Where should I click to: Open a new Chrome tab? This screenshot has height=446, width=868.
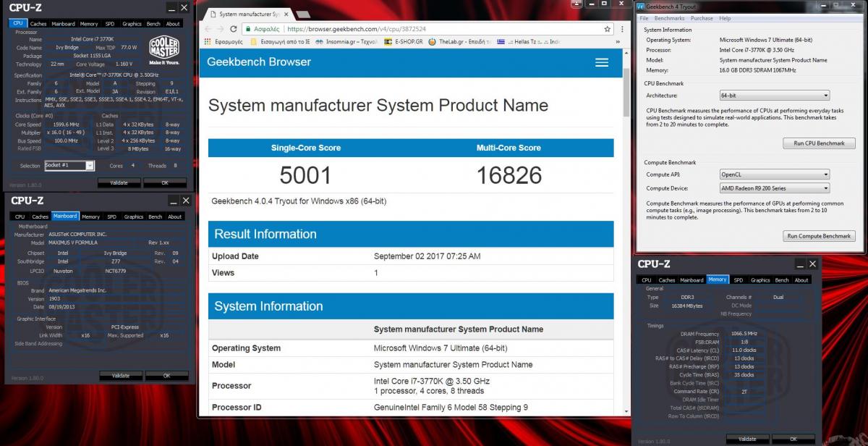coord(303,14)
